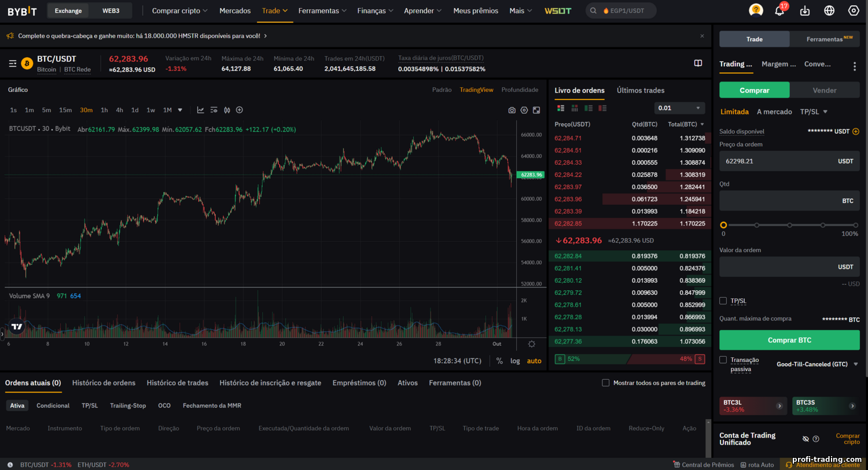
Task: Change the candlestick chart type icon
Action: [x=227, y=110]
